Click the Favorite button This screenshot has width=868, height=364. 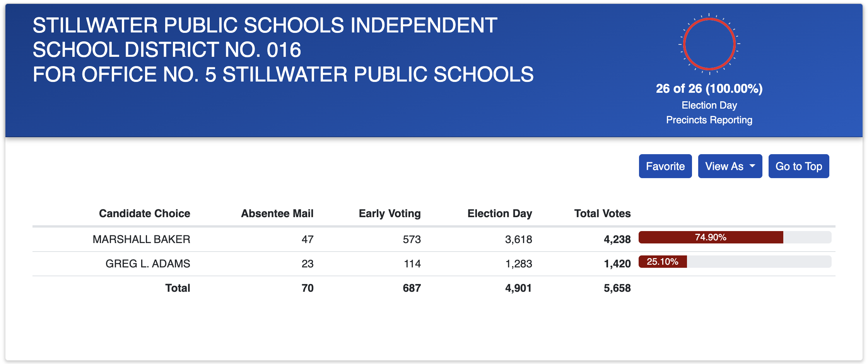point(665,166)
